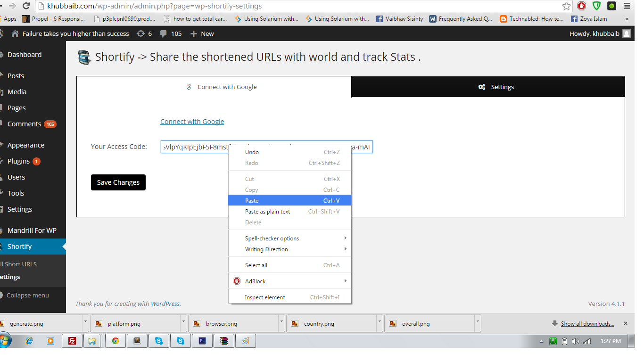Open the dropdown arrow next to generate.png download
Screen dimensions: 644x362
point(85,323)
